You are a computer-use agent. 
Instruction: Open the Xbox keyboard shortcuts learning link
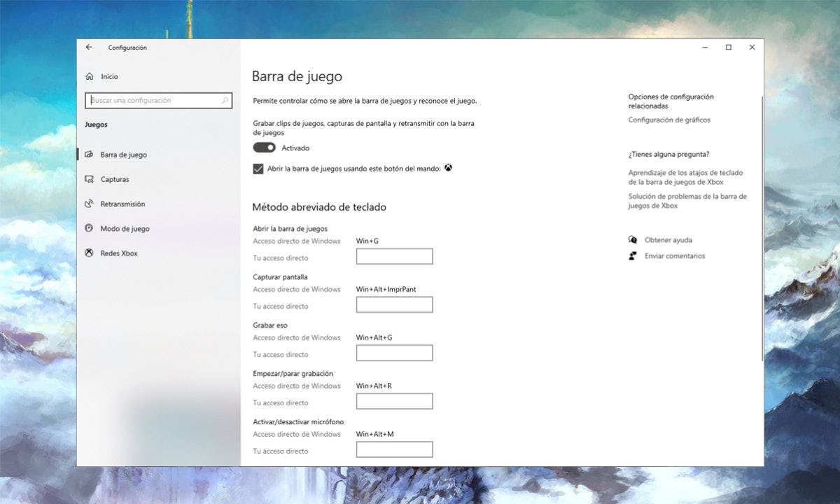(x=685, y=177)
